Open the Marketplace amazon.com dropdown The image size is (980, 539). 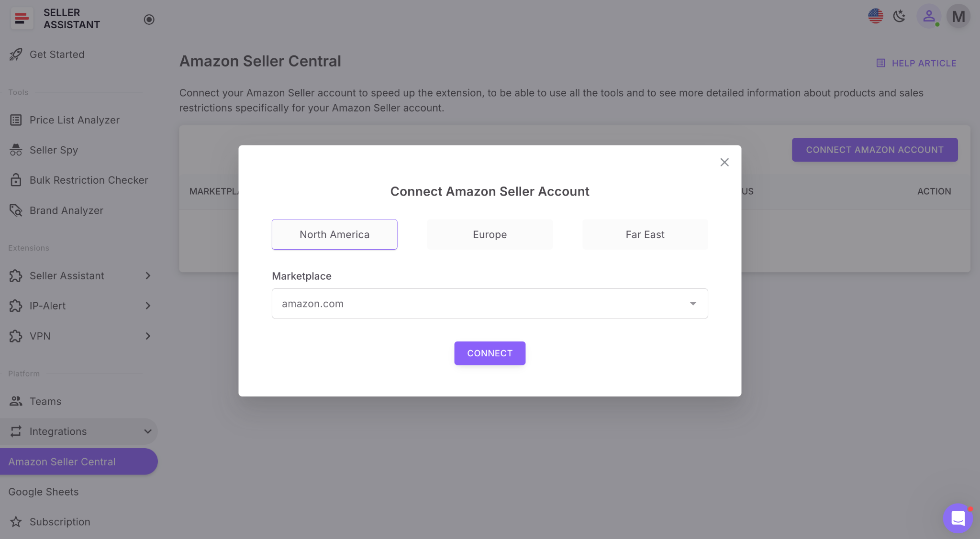[x=489, y=303]
